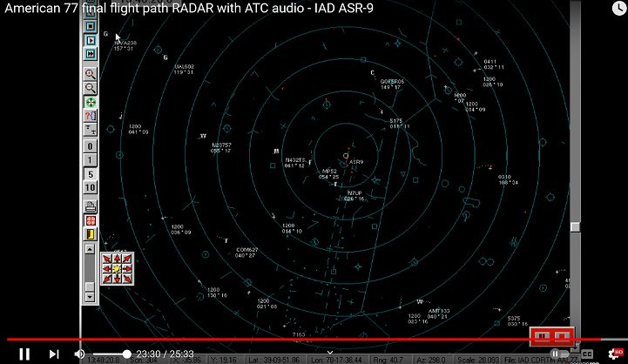Click the 7163 transponder code label
628x364 pixels.
[x=299, y=334]
